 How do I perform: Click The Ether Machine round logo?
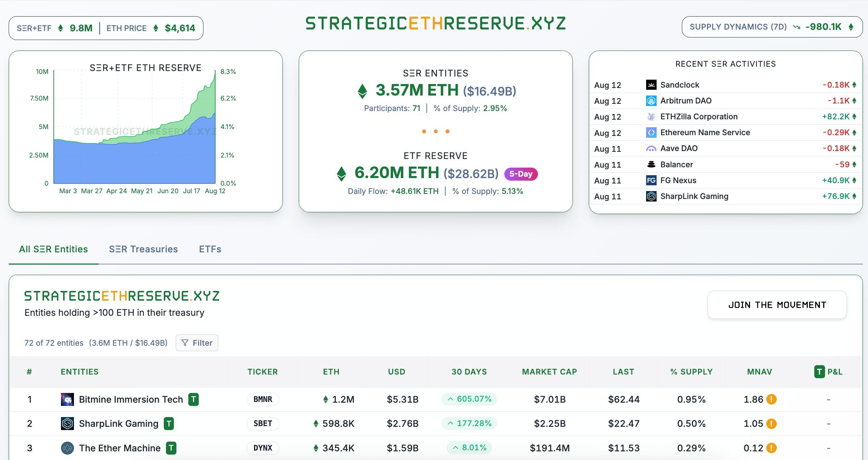pos(67,448)
